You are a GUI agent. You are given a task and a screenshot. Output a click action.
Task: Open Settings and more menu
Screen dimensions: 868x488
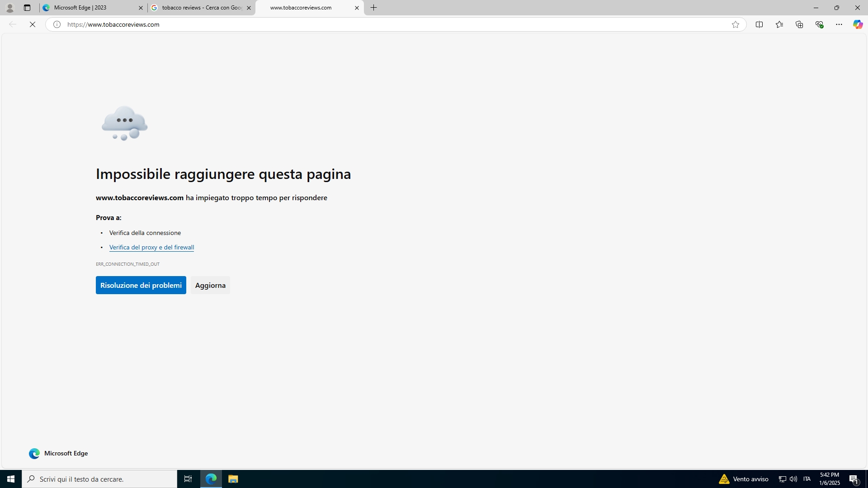click(839, 24)
